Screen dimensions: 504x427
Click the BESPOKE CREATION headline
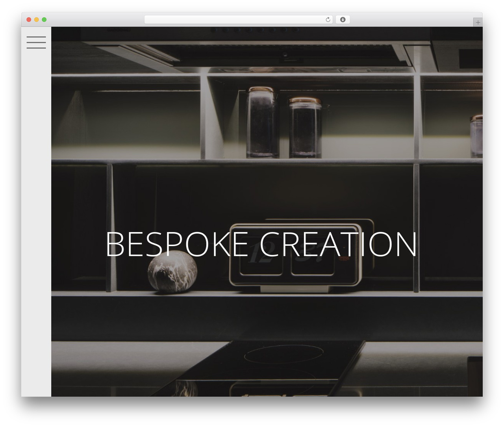261,244
